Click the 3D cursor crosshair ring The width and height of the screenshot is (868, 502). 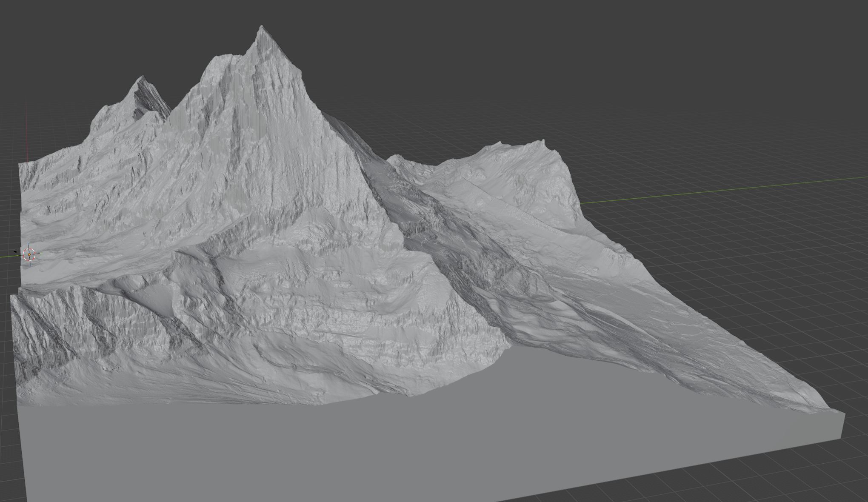[x=29, y=254]
